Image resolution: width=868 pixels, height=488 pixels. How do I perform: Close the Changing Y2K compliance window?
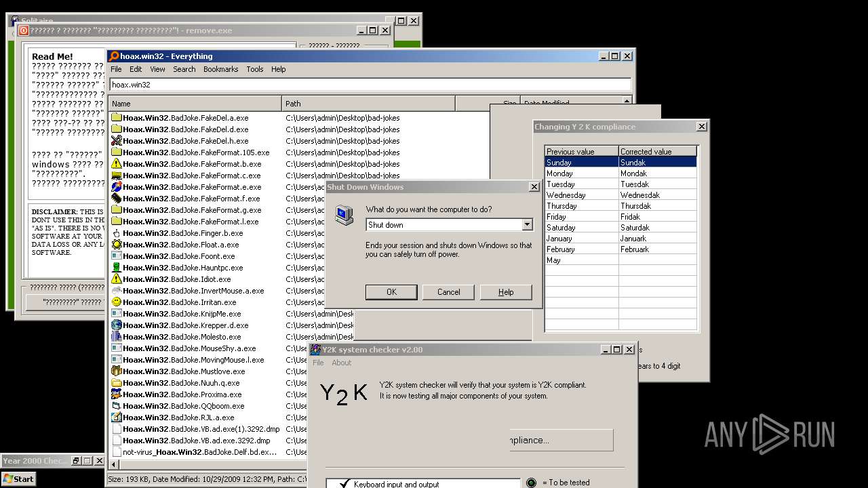pos(701,126)
